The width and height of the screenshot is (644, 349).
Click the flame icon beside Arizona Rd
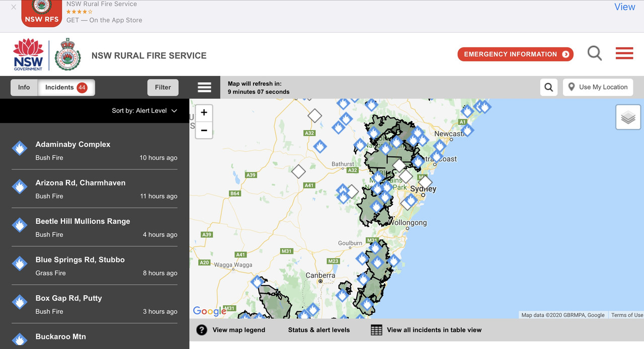[20, 187]
